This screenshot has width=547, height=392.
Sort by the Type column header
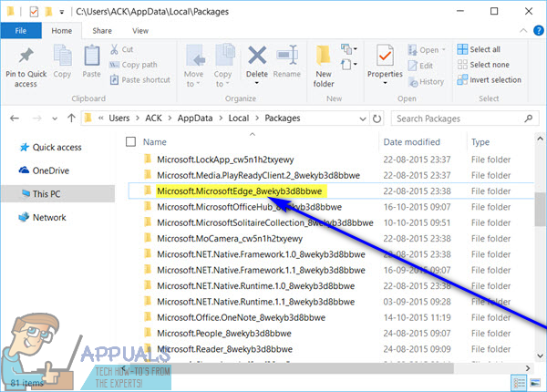pos(480,142)
